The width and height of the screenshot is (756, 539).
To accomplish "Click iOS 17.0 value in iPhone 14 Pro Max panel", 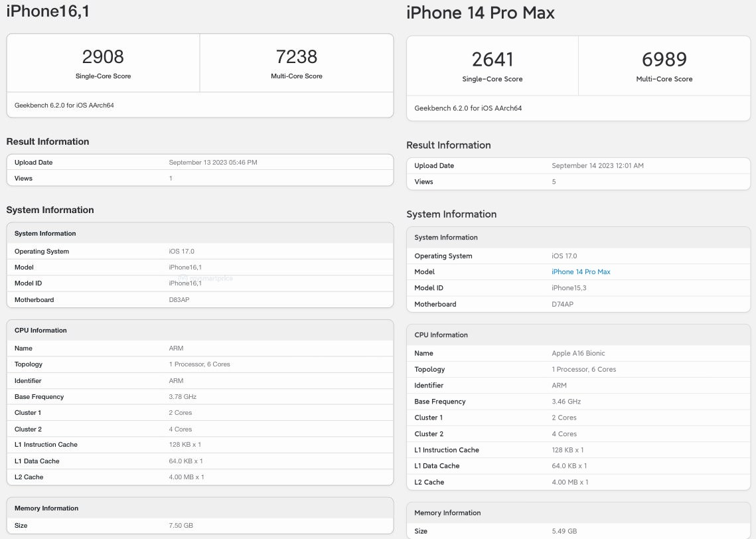I will click(x=564, y=256).
